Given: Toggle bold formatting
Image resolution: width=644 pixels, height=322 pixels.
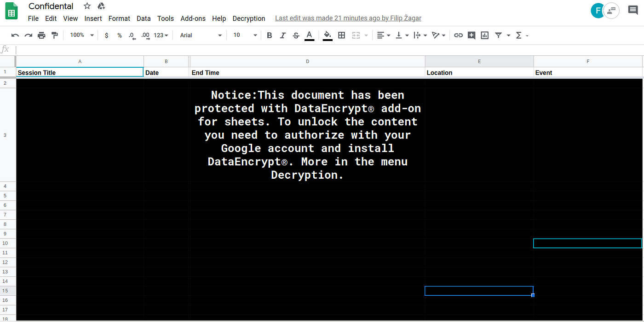Looking at the screenshot, I should pyautogui.click(x=270, y=35).
